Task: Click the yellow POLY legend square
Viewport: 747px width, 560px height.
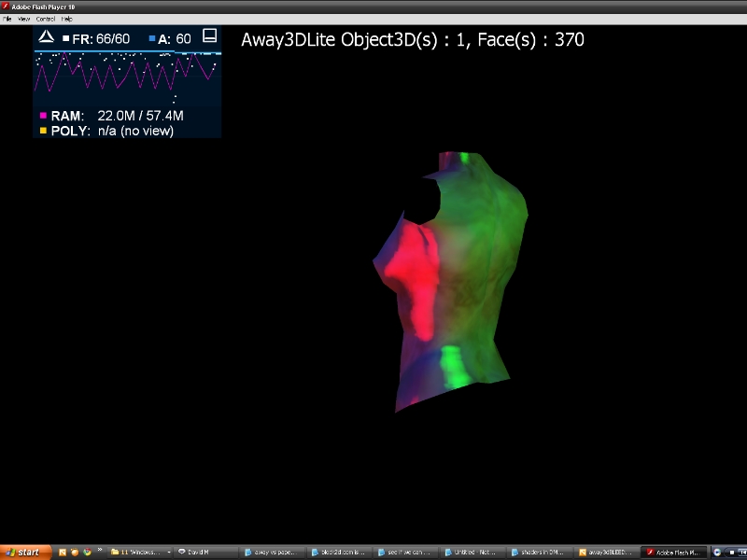Action: click(x=43, y=132)
